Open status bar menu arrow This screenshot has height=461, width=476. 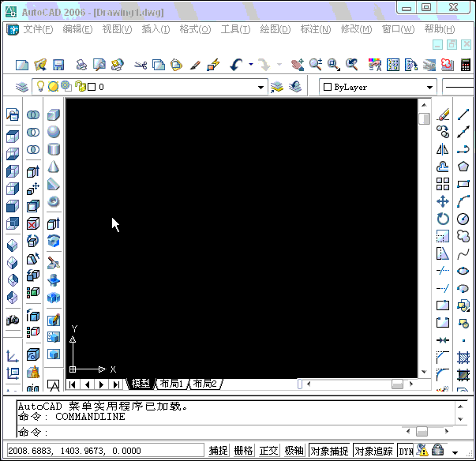(455, 452)
